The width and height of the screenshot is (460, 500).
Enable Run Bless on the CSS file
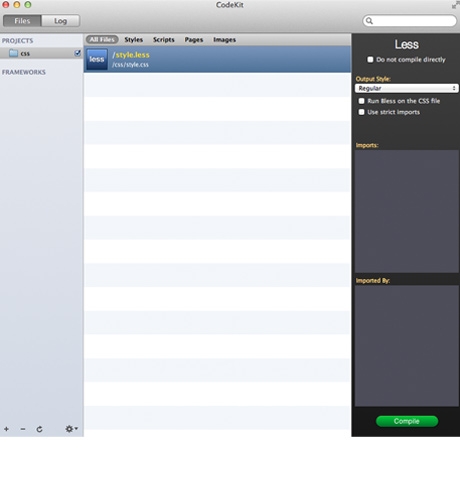tap(361, 101)
